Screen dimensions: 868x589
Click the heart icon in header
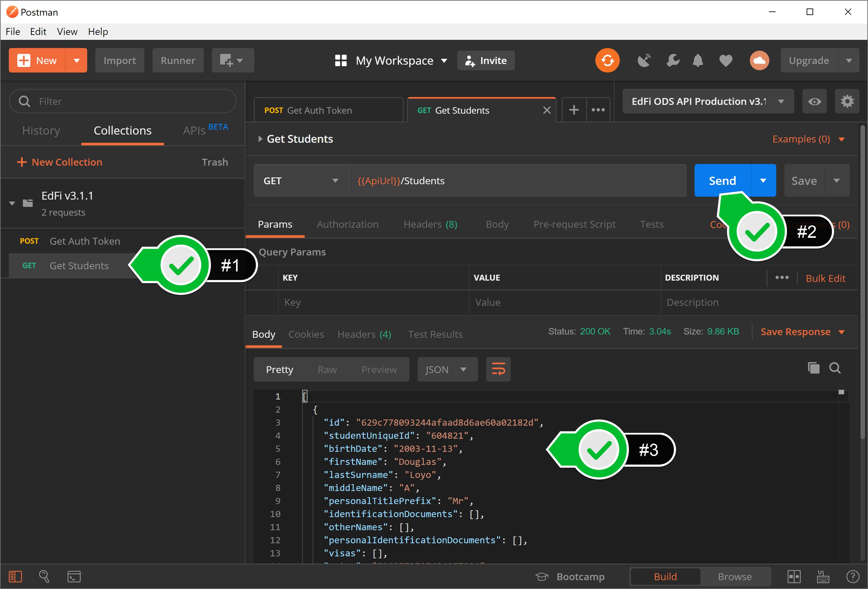(x=726, y=60)
